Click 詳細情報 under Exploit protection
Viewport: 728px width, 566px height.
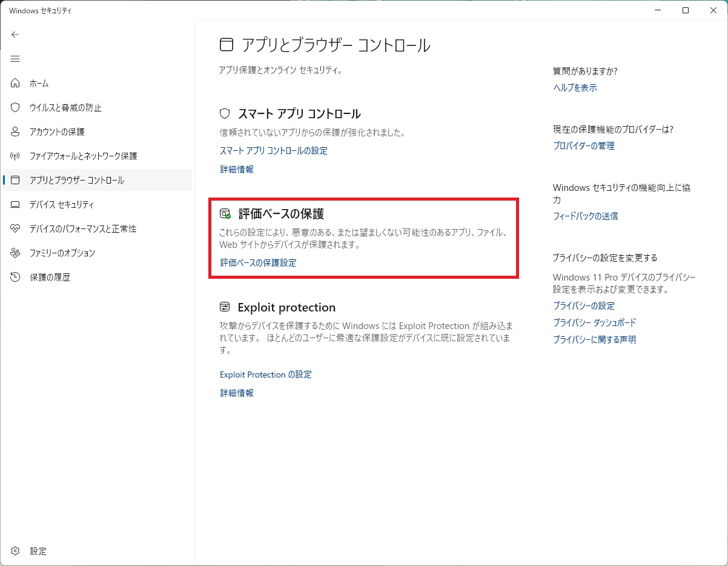[237, 393]
